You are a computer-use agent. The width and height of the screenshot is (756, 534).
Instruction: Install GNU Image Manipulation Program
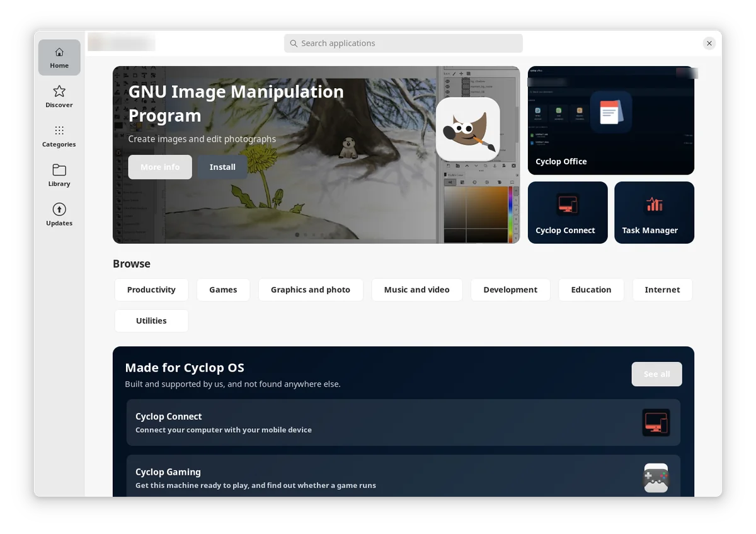tap(222, 167)
